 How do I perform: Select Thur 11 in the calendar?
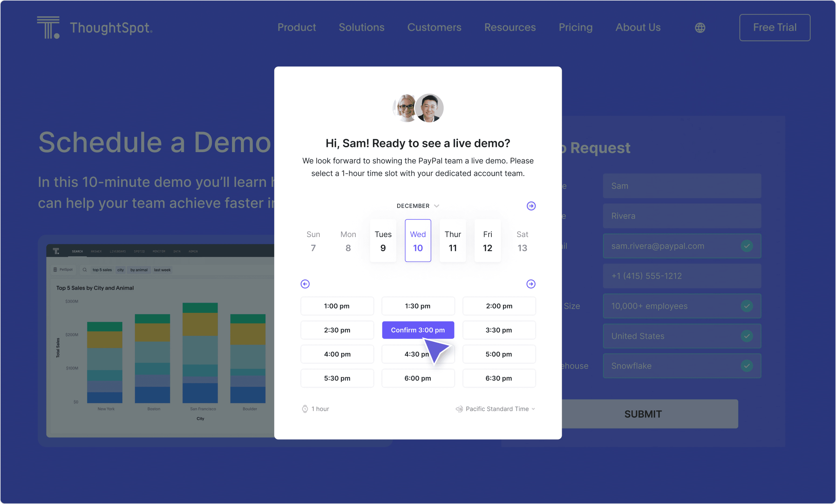coord(453,241)
